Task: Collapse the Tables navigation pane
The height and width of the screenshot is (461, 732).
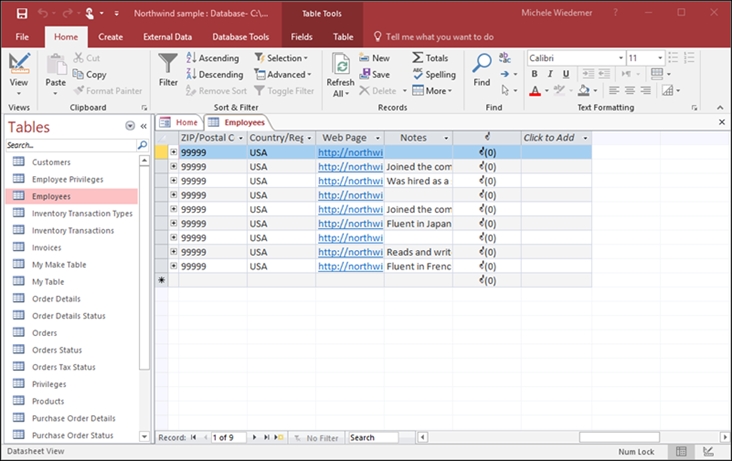Action: (x=144, y=126)
